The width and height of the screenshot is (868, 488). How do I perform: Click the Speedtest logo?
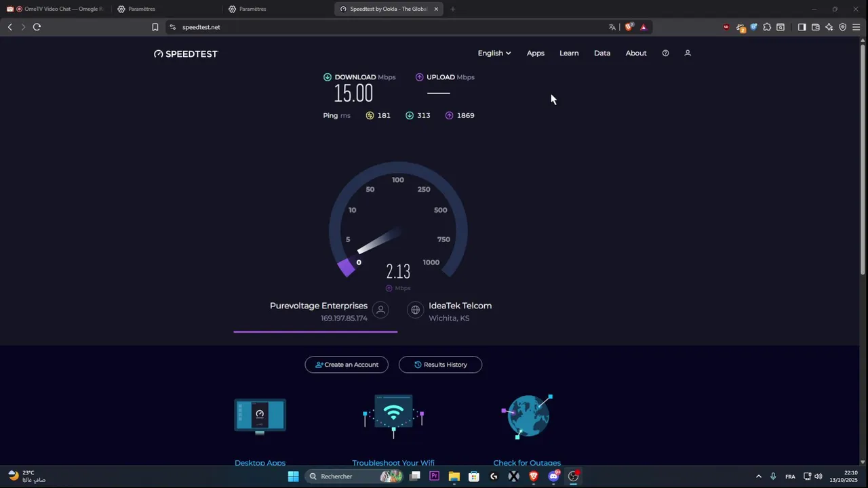coord(186,54)
